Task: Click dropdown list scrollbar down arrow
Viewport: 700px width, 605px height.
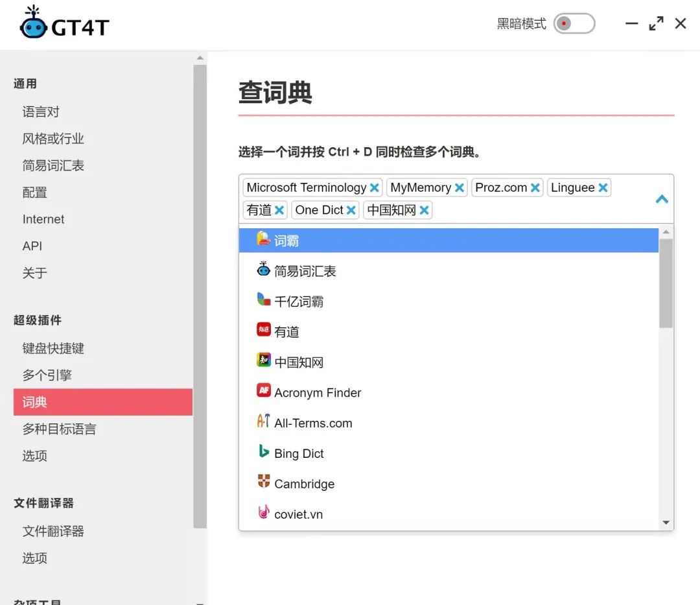Action: click(x=666, y=523)
